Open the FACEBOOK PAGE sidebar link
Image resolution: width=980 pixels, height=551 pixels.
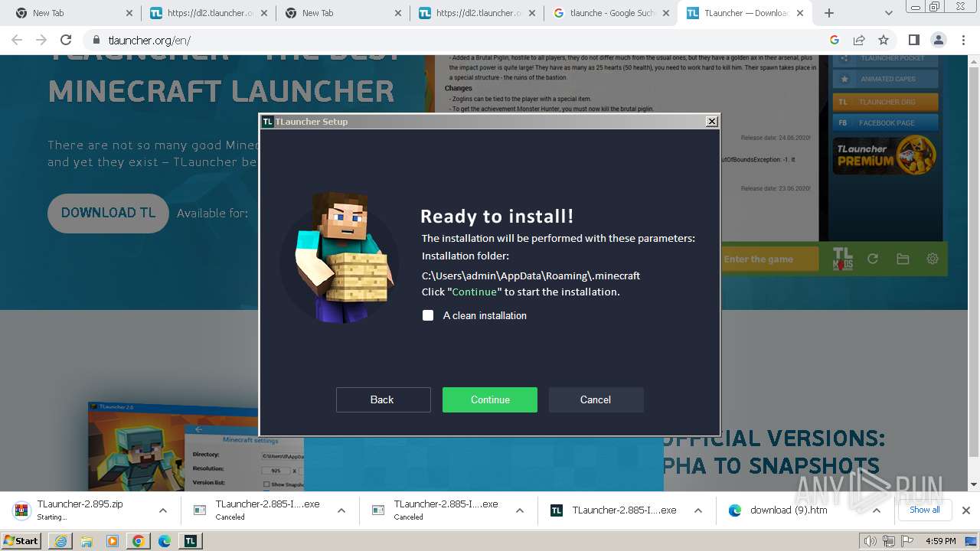click(885, 122)
